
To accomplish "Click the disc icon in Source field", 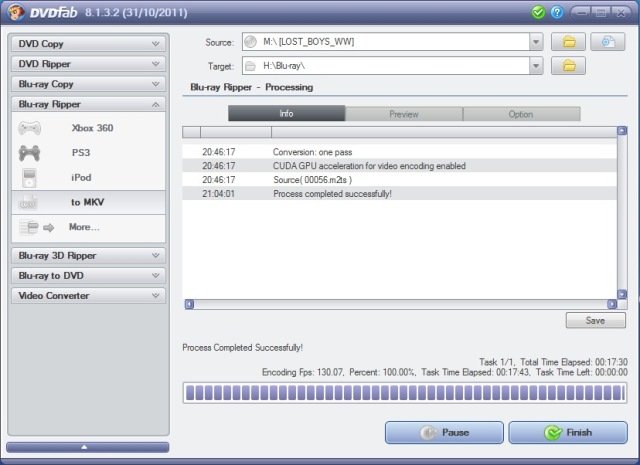I will 250,42.
